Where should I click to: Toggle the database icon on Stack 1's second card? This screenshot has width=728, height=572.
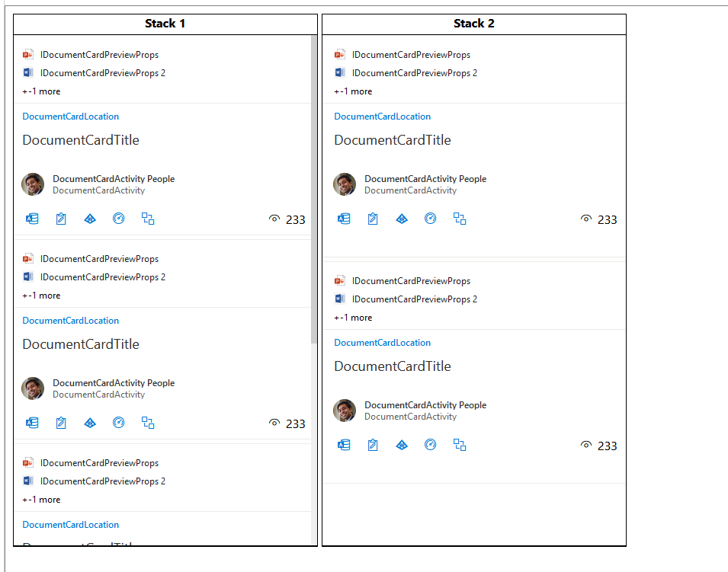point(31,423)
